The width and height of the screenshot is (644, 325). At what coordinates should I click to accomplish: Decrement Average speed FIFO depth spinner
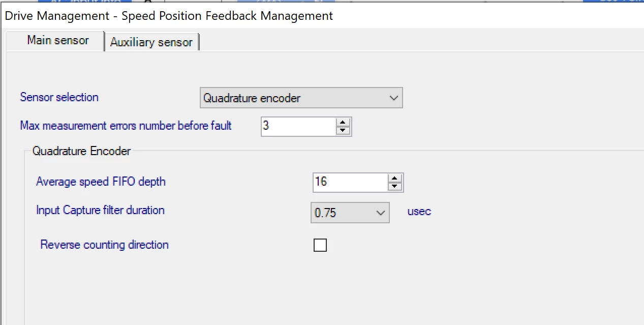[395, 186]
